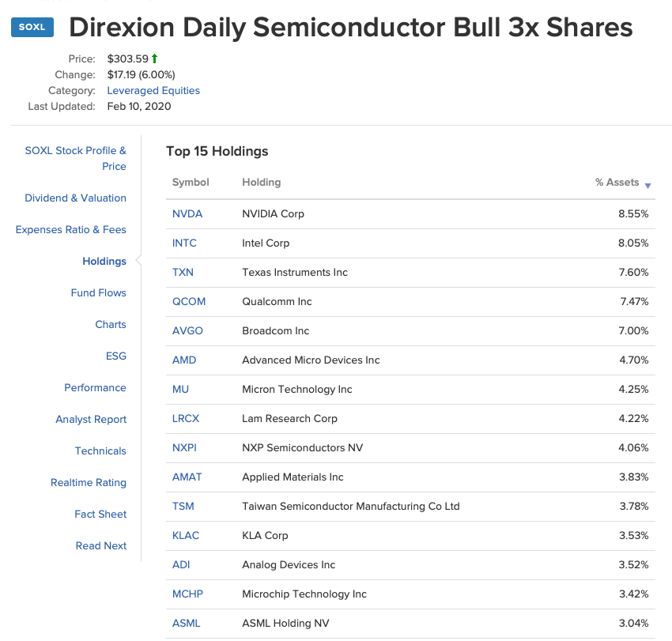
Task: Open the INTC symbol link
Action: pos(184,243)
